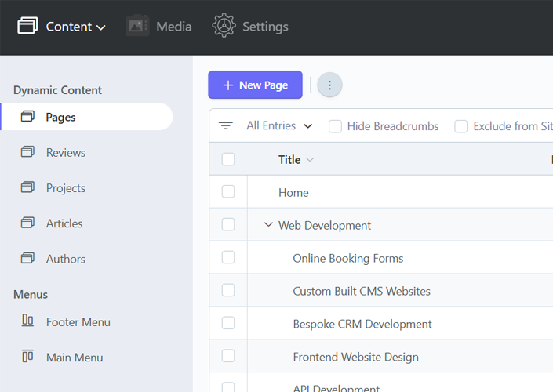Toggle the Hide Breadcrumbs checkbox

point(335,126)
